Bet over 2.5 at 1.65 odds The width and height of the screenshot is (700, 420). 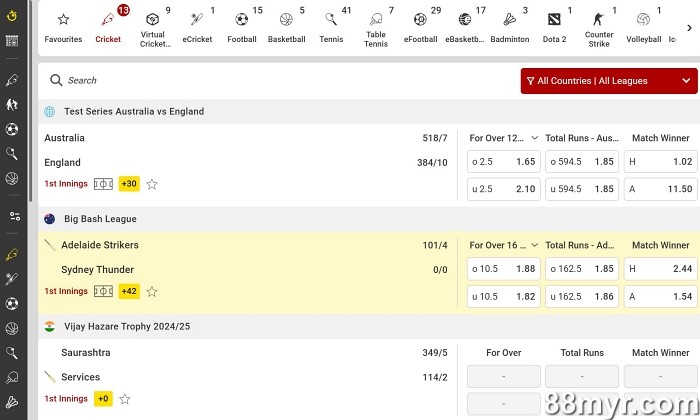pyautogui.click(x=504, y=162)
